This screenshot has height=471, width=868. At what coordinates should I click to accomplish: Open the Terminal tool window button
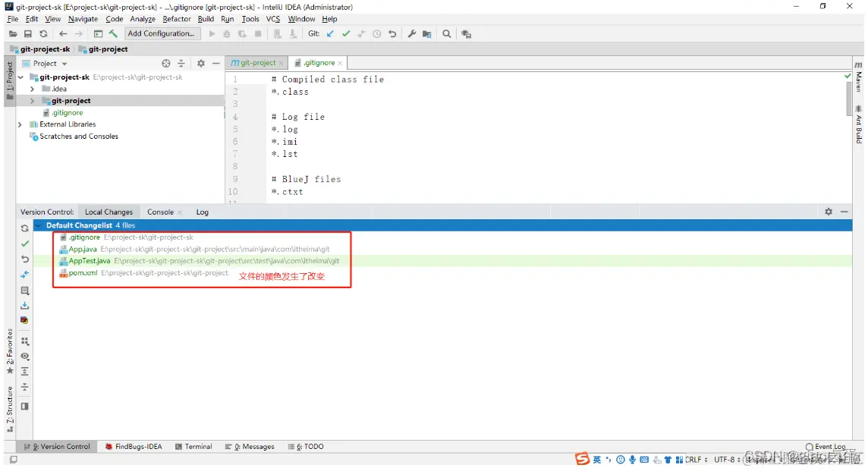193,447
